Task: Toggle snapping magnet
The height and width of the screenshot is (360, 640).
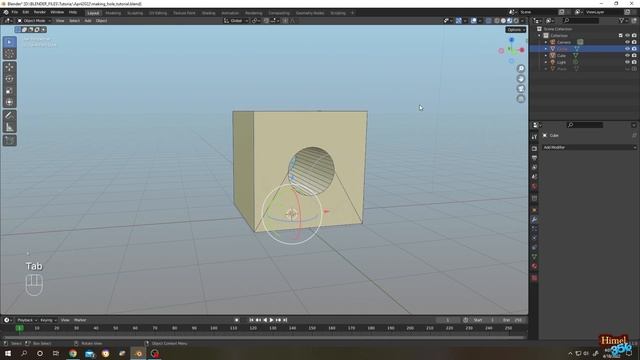Action: click(266, 21)
